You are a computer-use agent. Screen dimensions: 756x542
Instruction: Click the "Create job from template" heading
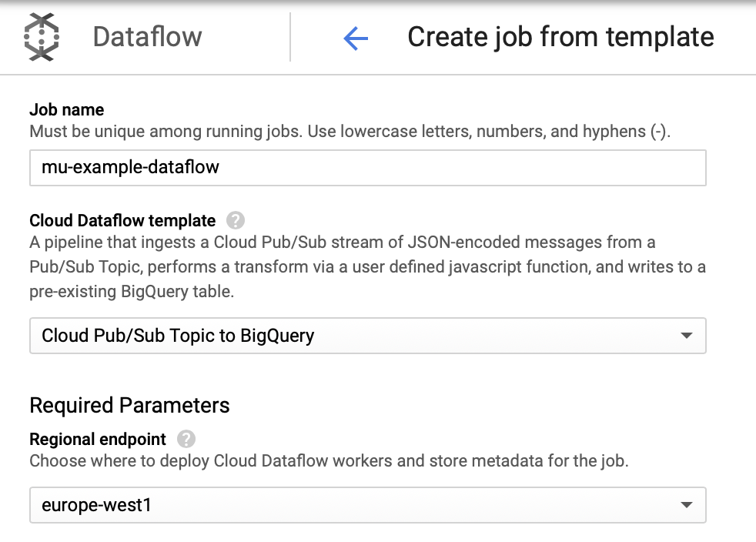click(560, 37)
